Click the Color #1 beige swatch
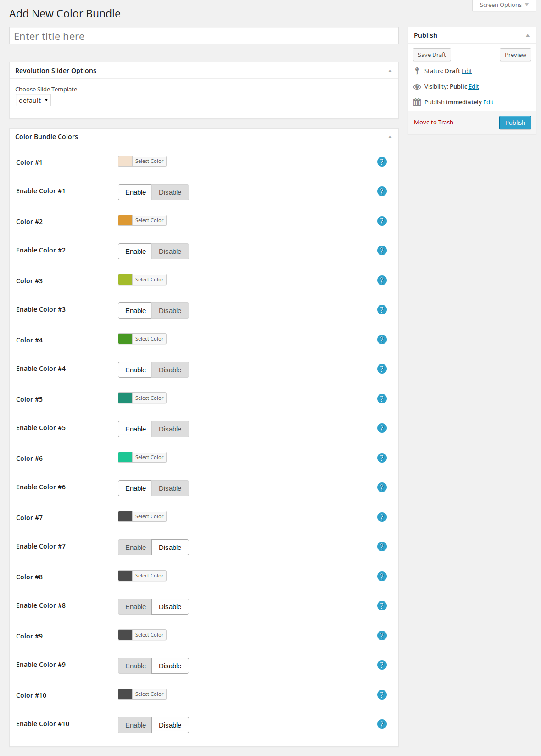This screenshot has height=756, width=541. tap(125, 161)
